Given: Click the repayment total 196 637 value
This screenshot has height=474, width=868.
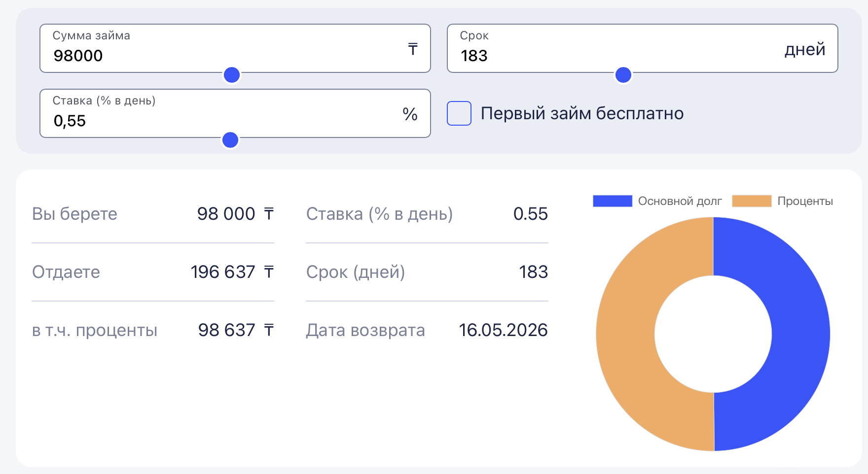Looking at the screenshot, I should click(x=223, y=272).
